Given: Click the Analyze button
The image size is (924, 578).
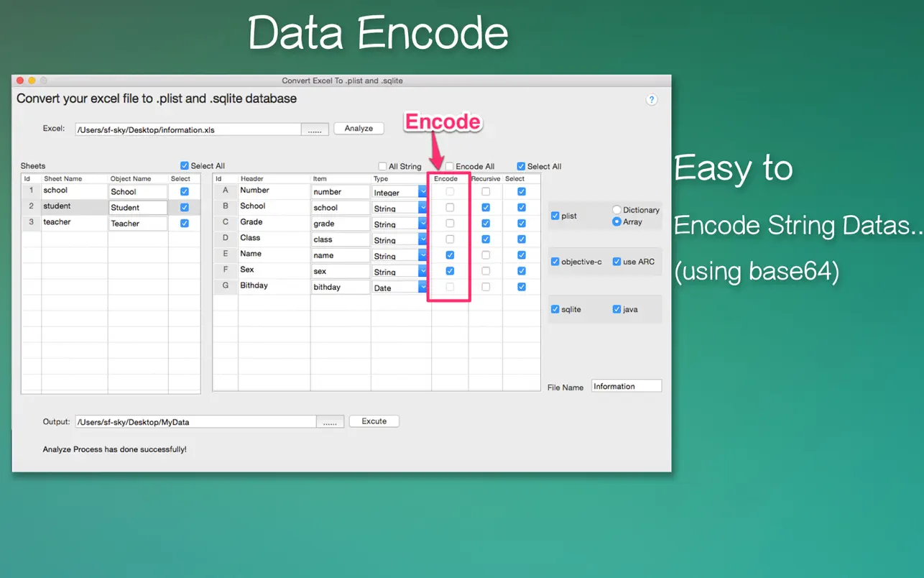Looking at the screenshot, I should click(359, 128).
